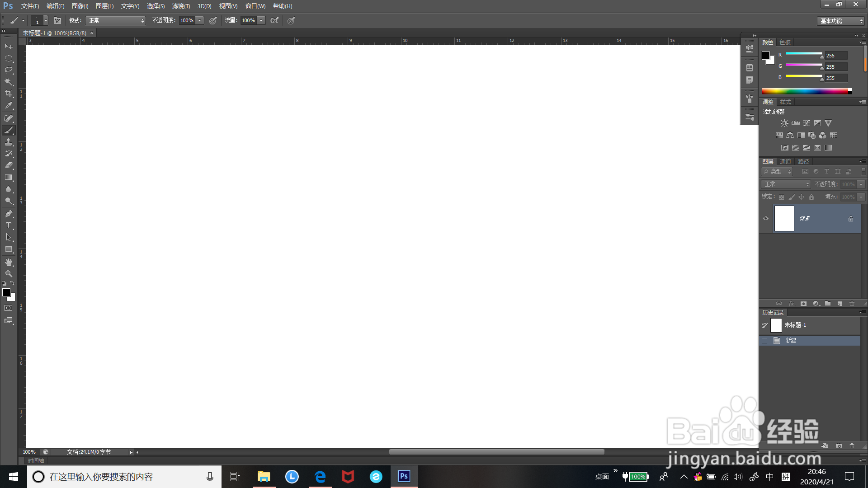Open the brush mode 正常 dropdown
868x488 pixels.
[115, 20]
